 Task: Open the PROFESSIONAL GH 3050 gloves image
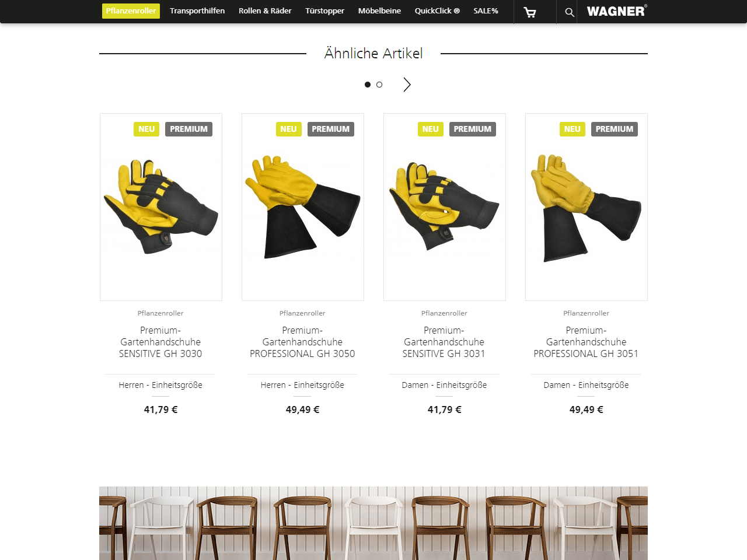[303, 207]
